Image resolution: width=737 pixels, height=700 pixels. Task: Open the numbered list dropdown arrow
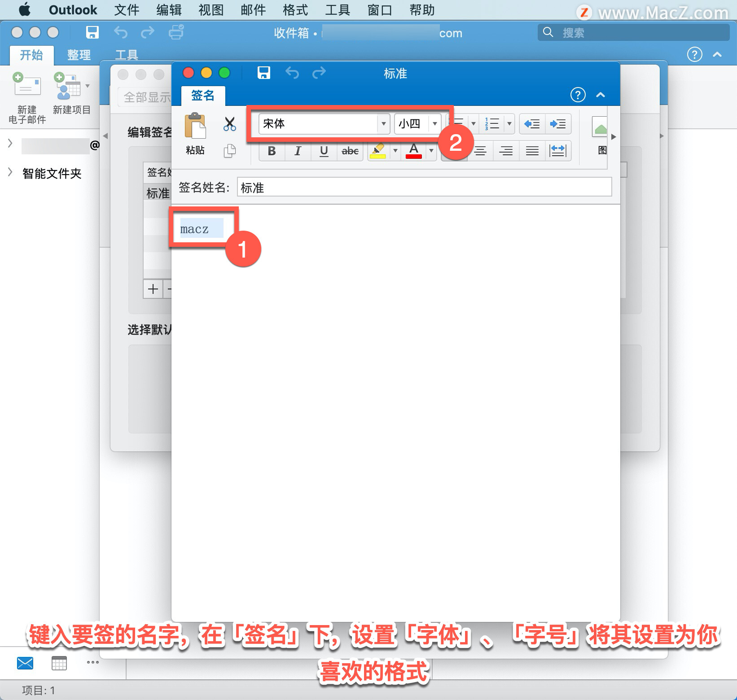(509, 123)
